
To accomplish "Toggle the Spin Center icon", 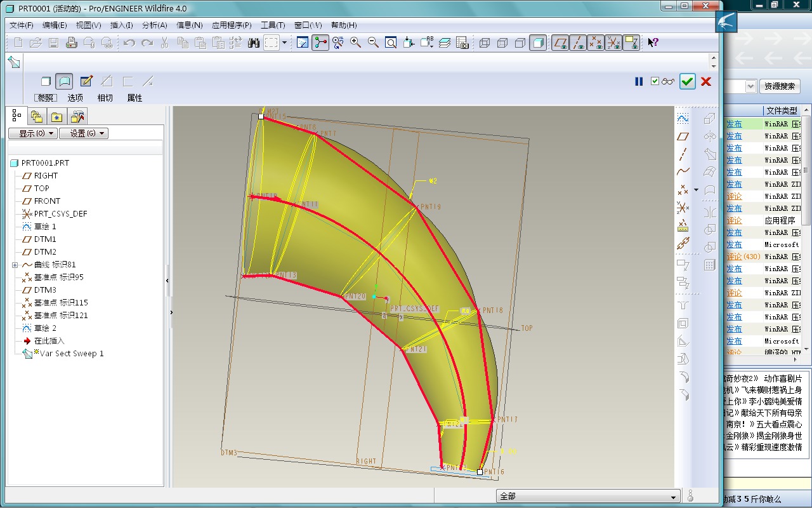I will click(x=320, y=43).
